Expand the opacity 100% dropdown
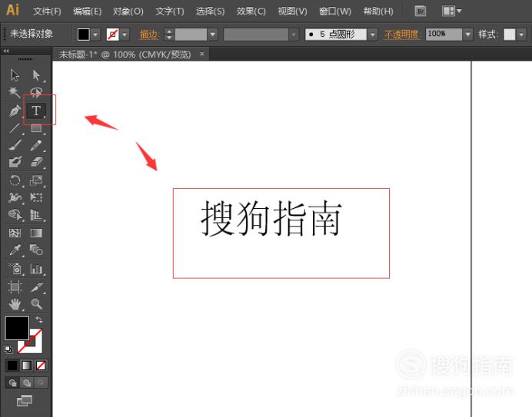This screenshot has width=532, height=417. coord(468,35)
